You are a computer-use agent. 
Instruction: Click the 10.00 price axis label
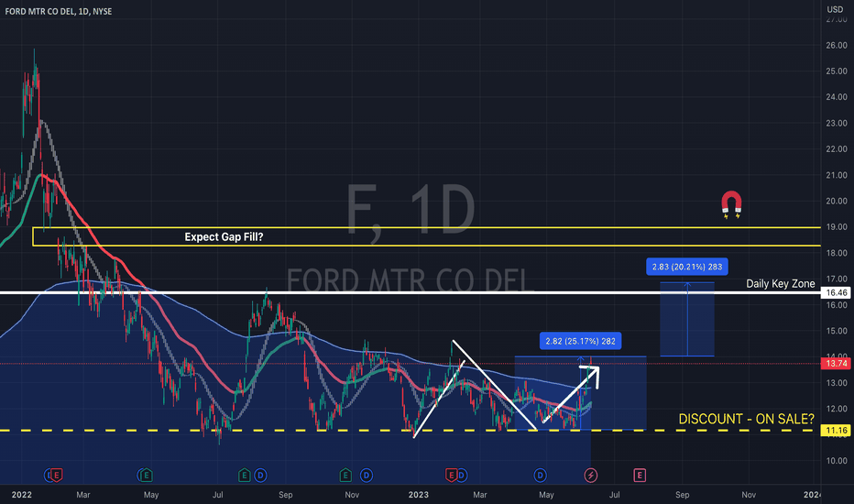[836, 460]
